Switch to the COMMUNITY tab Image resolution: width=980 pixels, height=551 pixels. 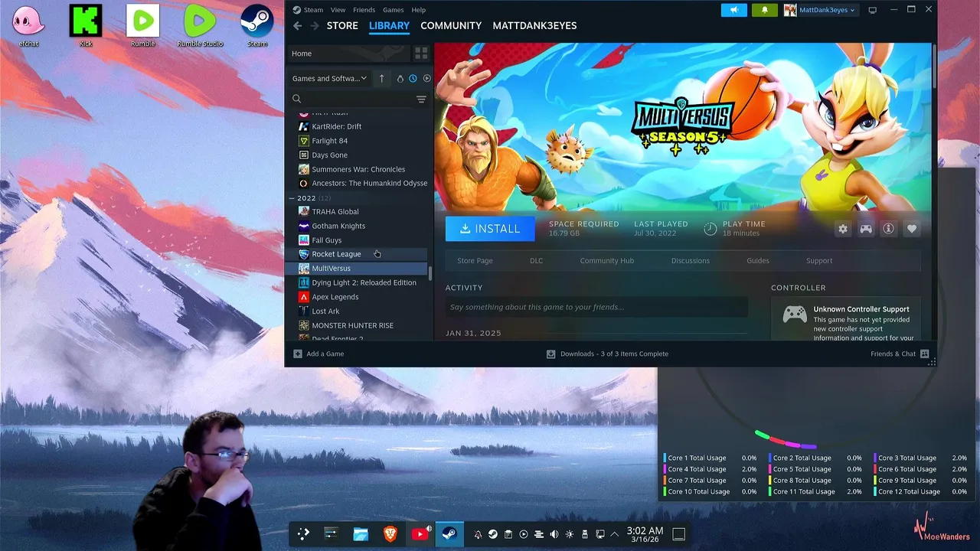(x=451, y=25)
